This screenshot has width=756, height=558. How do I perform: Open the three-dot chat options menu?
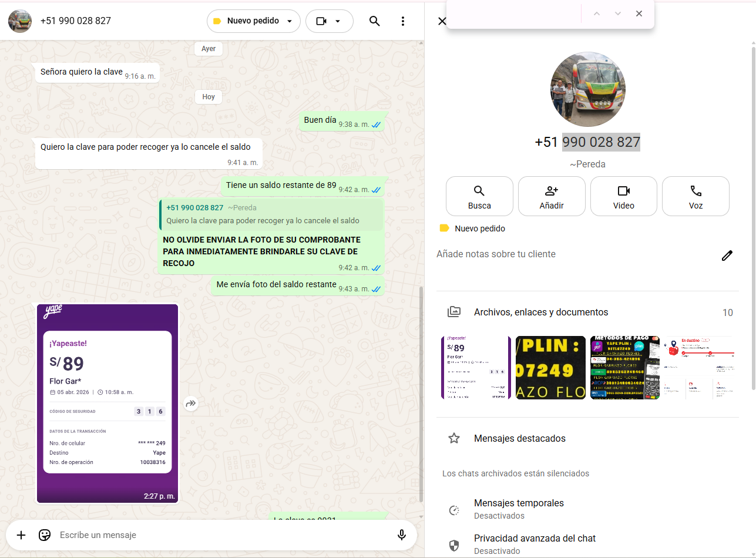tap(403, 21)
